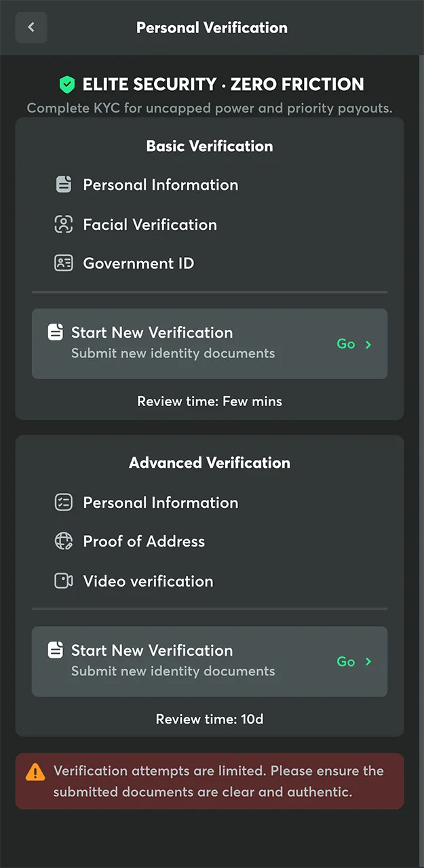Click the 'Review time: 10d' text
The width and height of the screenshot is (424, 868).
point(210,719)
